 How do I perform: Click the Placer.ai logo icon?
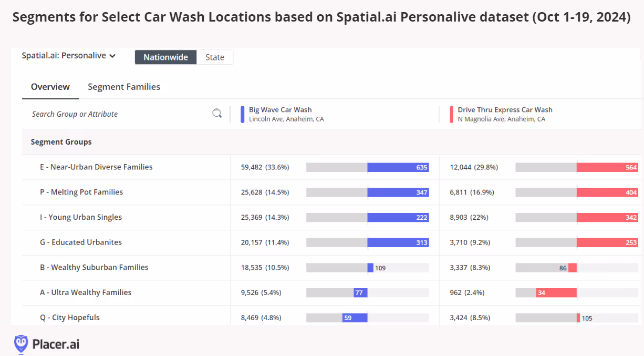(21, 344)
